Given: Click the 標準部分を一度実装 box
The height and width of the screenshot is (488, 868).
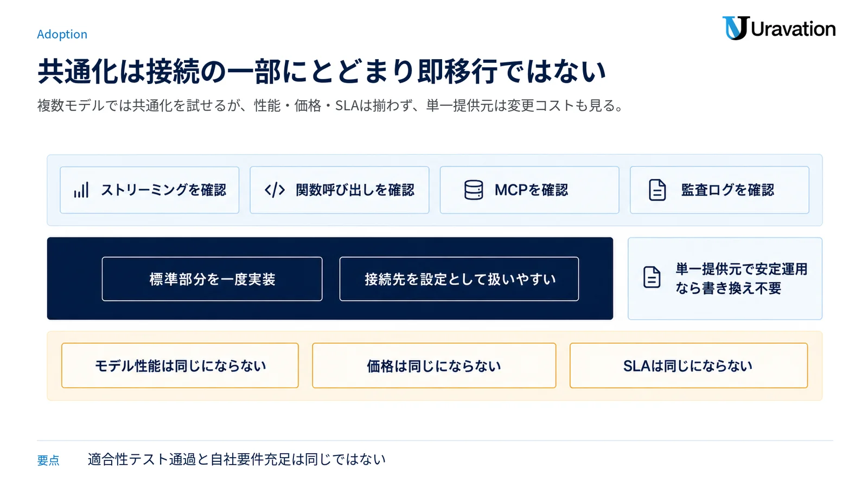Looking at the screenshot, I should (212, 279).
